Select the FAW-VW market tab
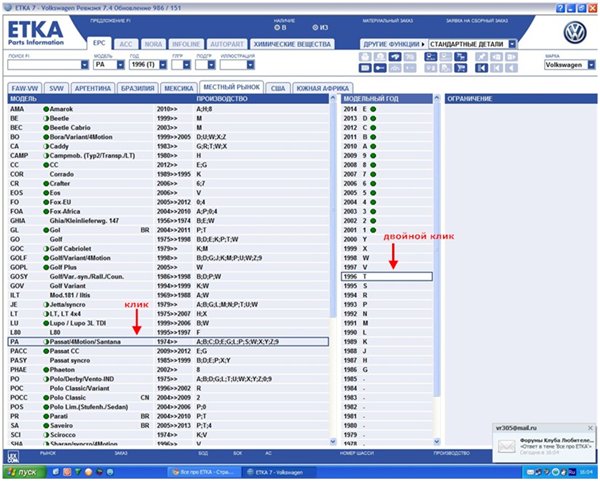 [25, 88]
